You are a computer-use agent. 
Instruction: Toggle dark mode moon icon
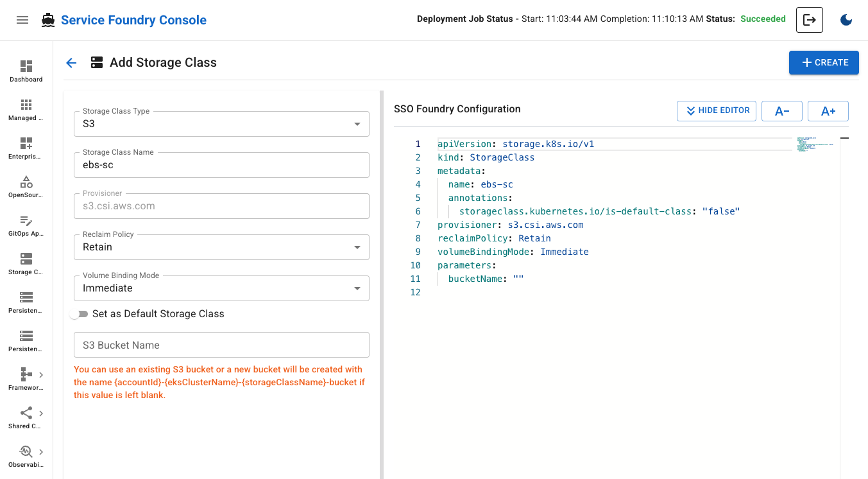[846, 20]
